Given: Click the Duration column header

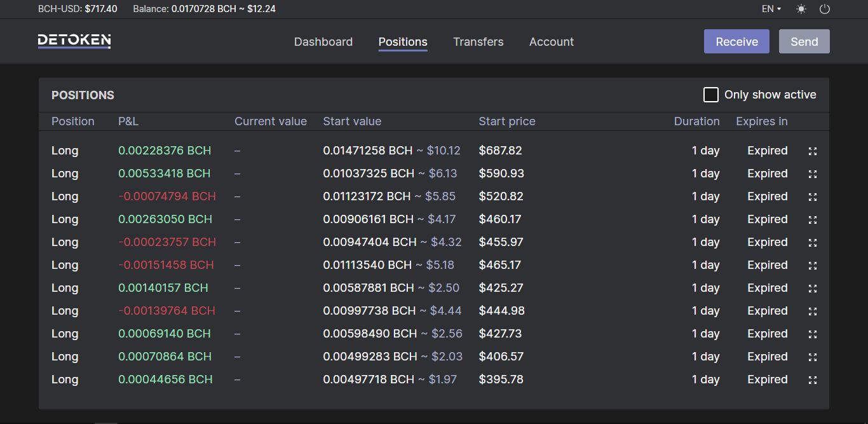Looking at the screenshot, I should (x=697, y=121).
